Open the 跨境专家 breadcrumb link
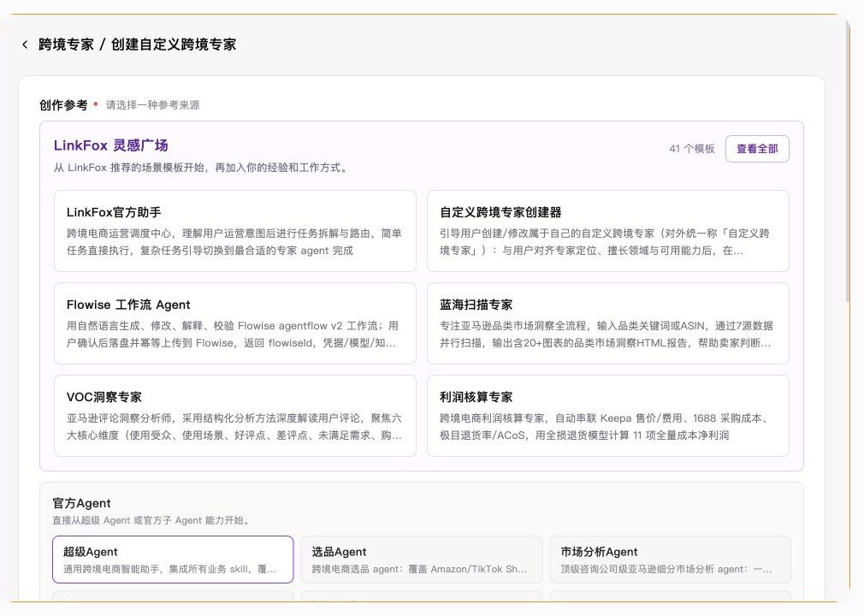The image size is (864, 616). coord(66,44)
